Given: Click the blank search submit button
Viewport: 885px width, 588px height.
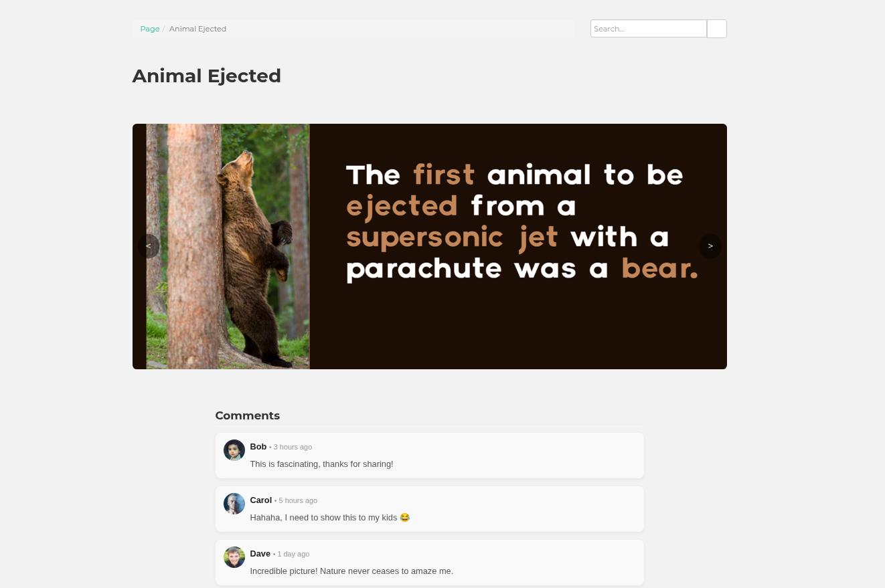Looking at the screenshot, I should point(717,29).
